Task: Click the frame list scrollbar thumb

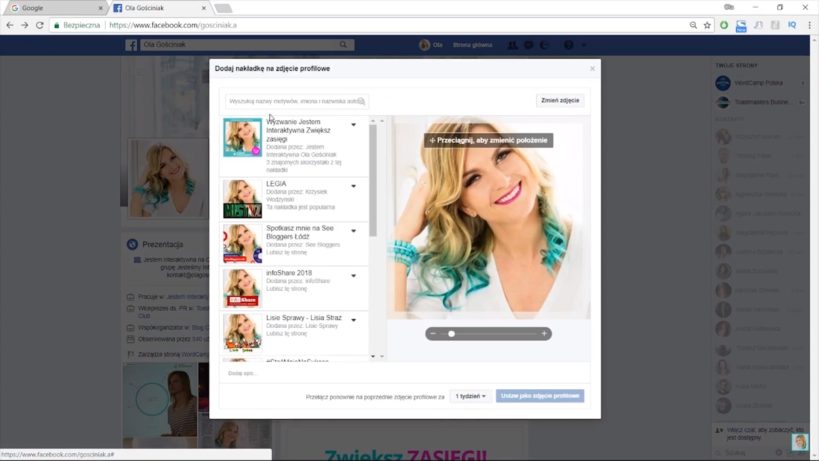Action: point(373,180)
